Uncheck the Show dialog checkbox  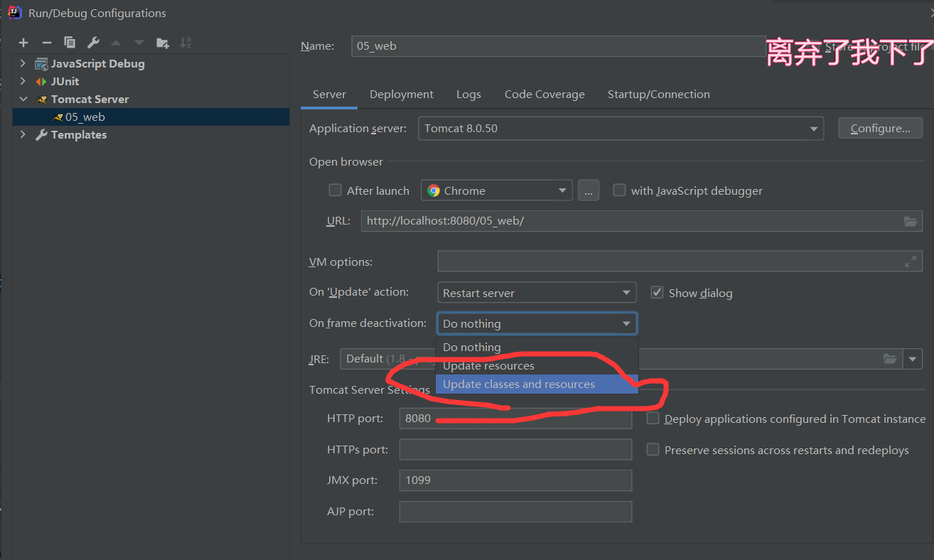pyautogui.click(x=657, y=292)
